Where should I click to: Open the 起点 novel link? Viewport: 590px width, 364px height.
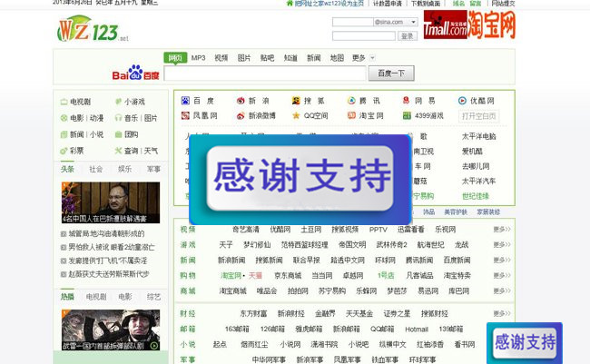[x=220, y=344]
